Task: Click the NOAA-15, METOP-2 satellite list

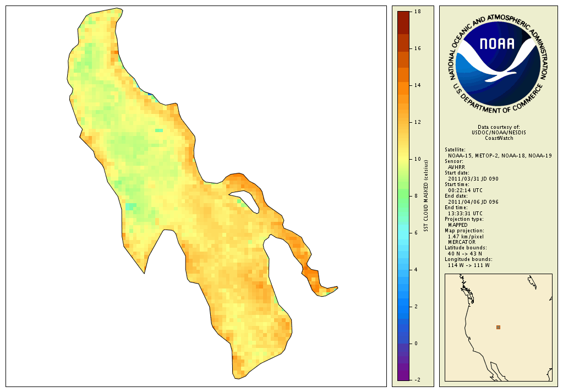Action: pyautogui.click(x=500, y=156)
